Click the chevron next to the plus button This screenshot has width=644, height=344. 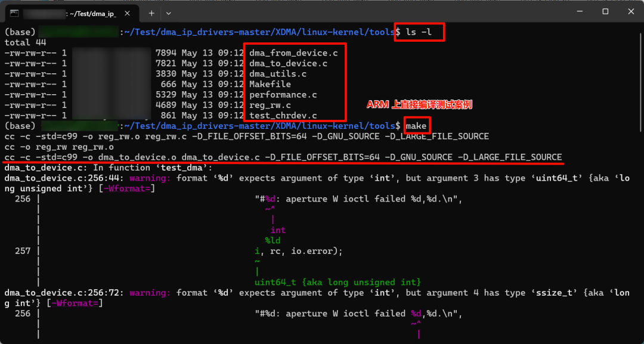point(168,13)
